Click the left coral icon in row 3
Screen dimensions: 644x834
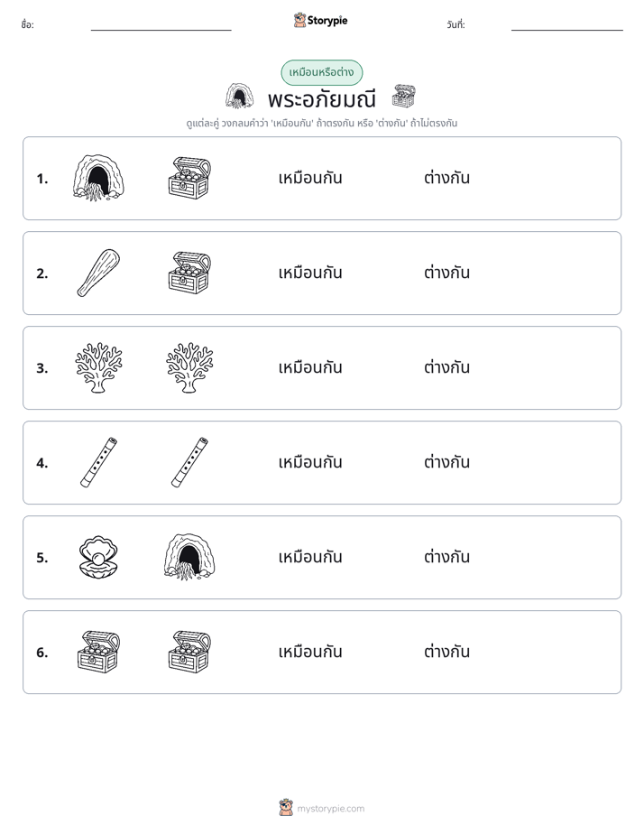98,367
